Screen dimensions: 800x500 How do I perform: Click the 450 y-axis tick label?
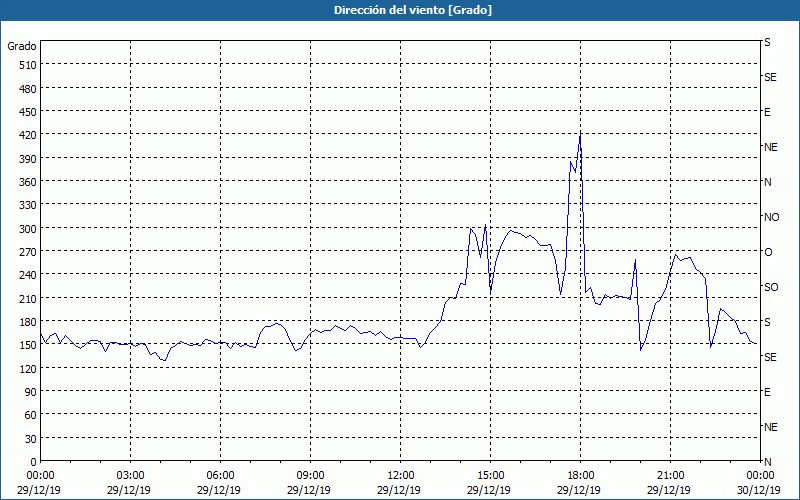click(28, 112)
